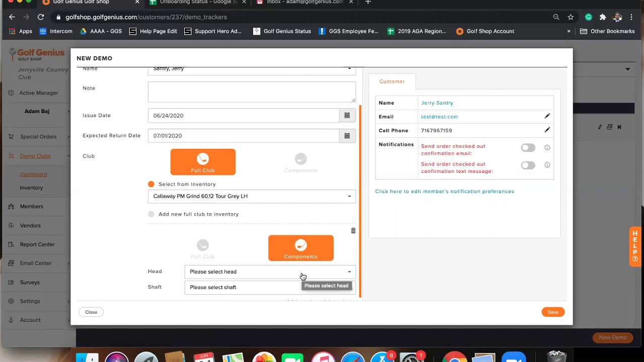
Task: Open the Dashboard sidebar link
Action: (34, 174)
